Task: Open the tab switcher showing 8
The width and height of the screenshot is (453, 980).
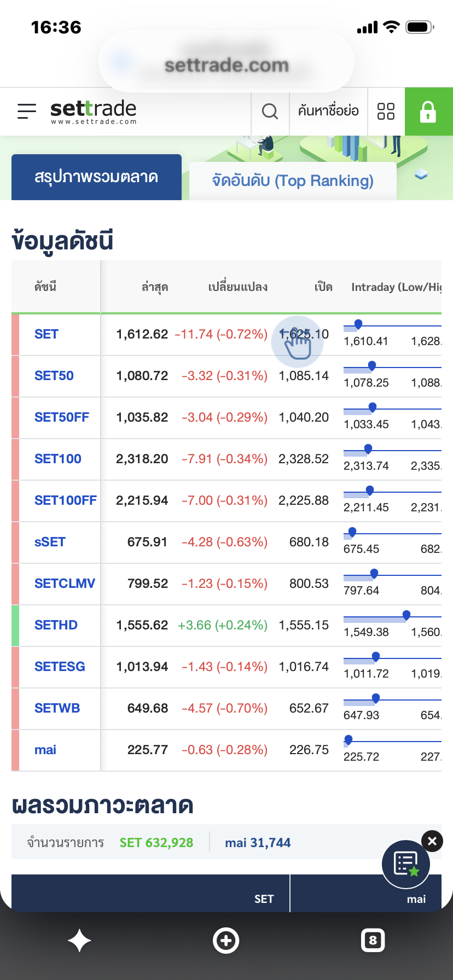Action: pos(373,941)
